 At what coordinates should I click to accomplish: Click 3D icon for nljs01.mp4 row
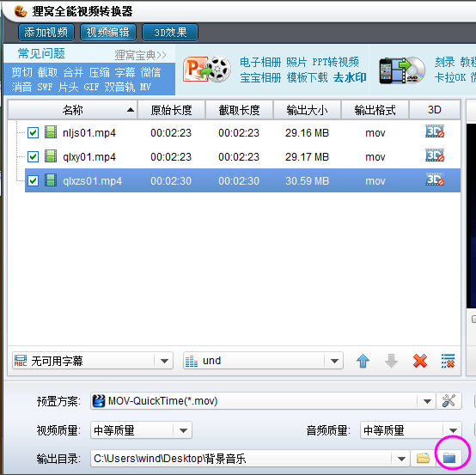pos(435,131)
